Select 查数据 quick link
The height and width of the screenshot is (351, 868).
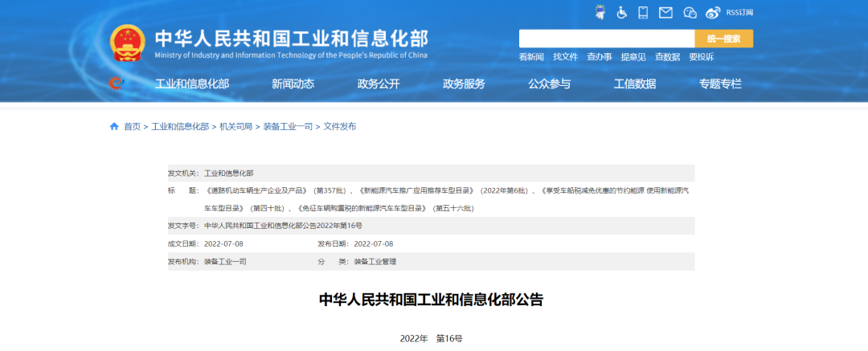(668, 56)
